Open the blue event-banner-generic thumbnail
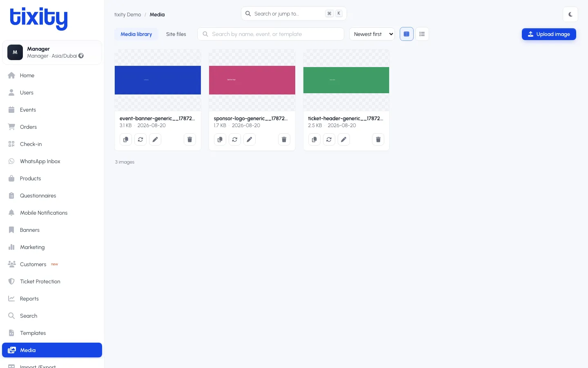 tap(158, 80)
